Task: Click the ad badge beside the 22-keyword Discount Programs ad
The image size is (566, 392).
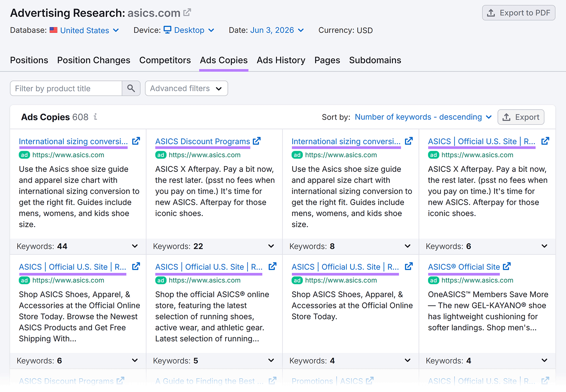Action: click(161, 155)
